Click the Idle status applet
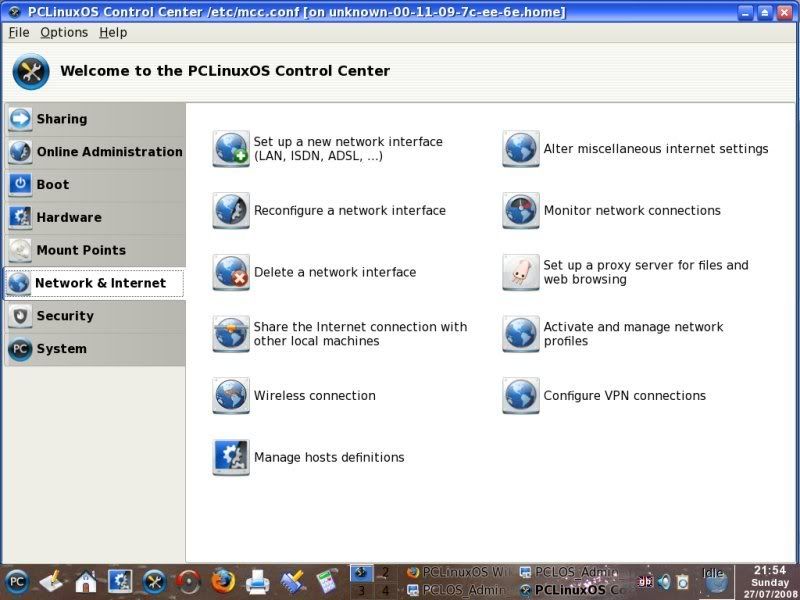 (714, 581)
